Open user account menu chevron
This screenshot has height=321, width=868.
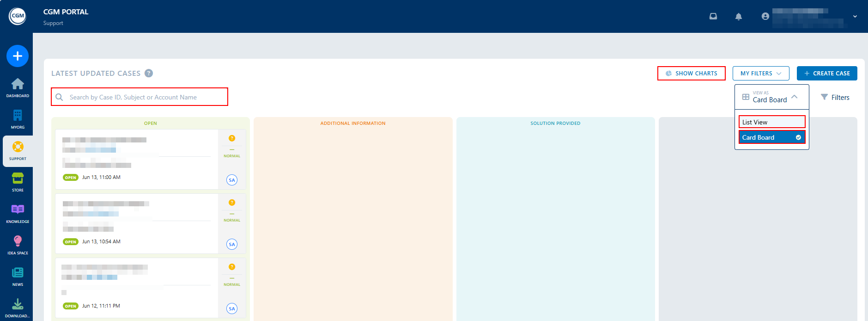pos(855,17)
